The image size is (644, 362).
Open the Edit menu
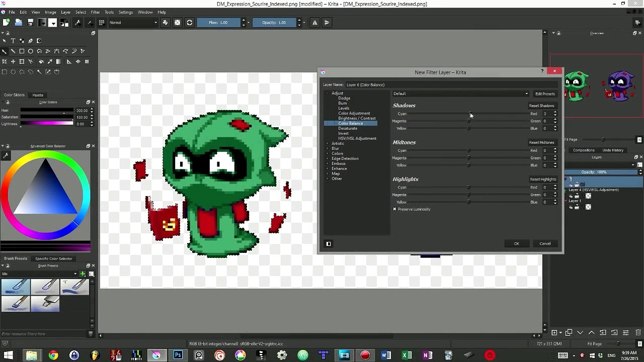tap(23, 12)
